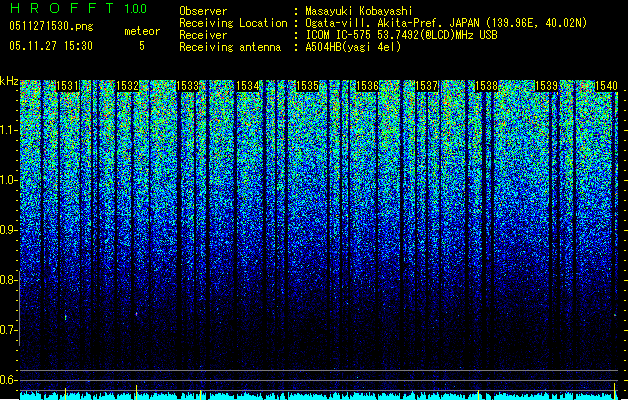
Task: Click the 0.7 frequency axis label
Action: (9, 330)
